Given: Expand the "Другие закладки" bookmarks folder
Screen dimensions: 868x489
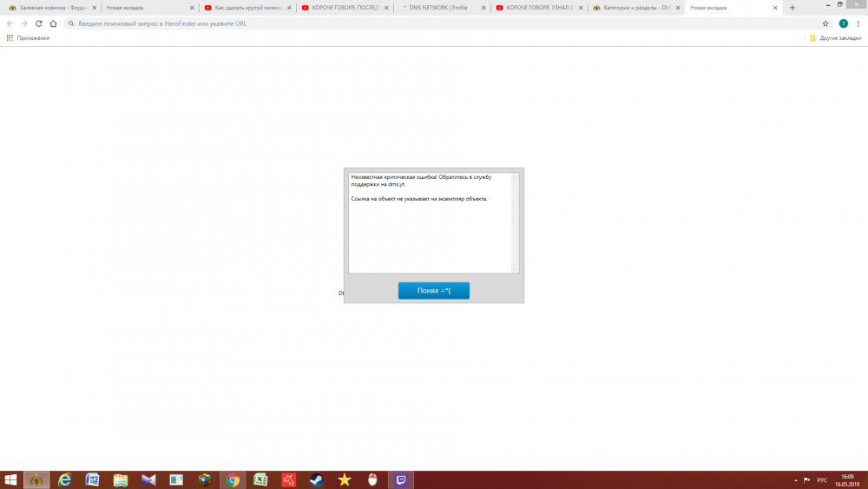Looking at the screenshot, I should coord(835,38).
